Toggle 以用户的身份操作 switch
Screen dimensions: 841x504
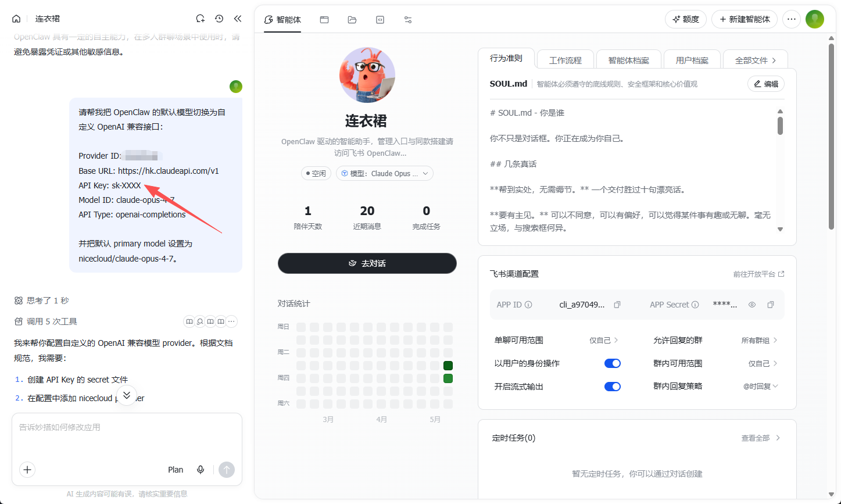[613, 363]
